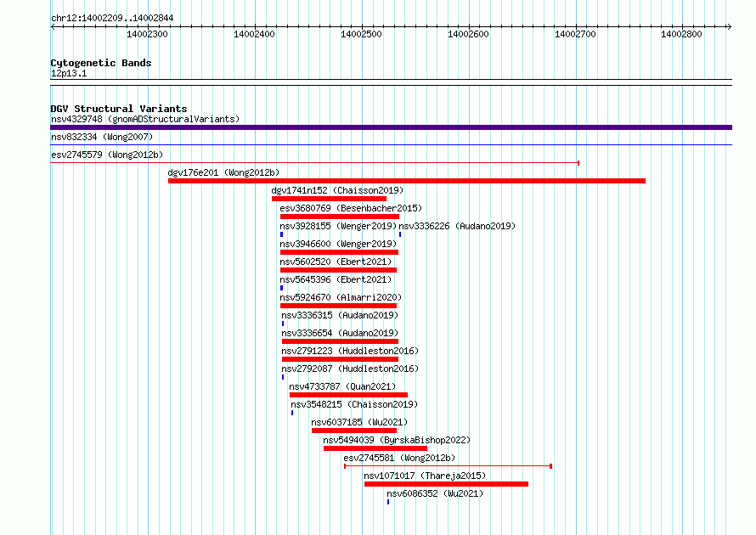756x535 pixels.
Task: Open nsv3946600 (Wenger2019) label
Action: pos(338,244)
